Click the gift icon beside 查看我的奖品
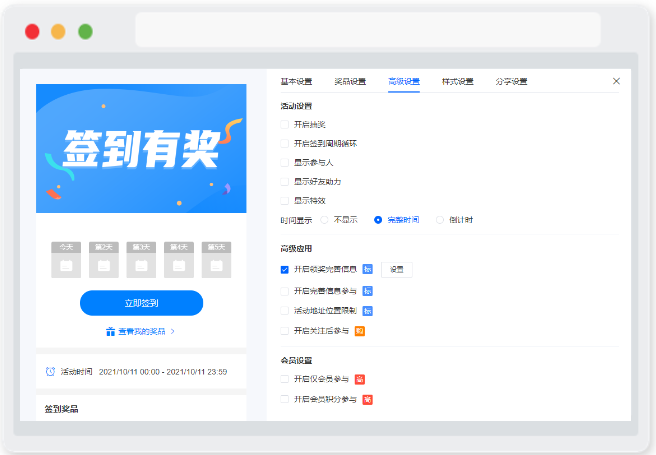Screen dimensions: 656x455 110,332
